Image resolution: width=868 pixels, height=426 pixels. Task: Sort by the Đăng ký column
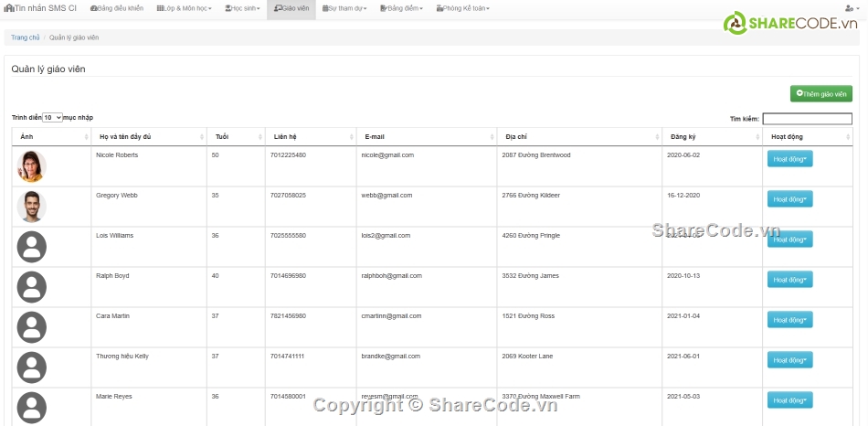point(712,137)
